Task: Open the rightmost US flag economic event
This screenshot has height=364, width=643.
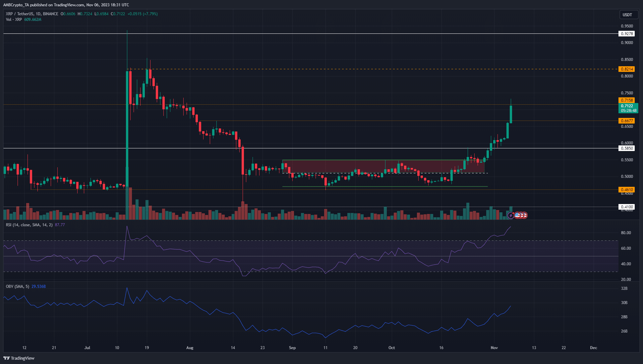Action: (x=525, y=216)
